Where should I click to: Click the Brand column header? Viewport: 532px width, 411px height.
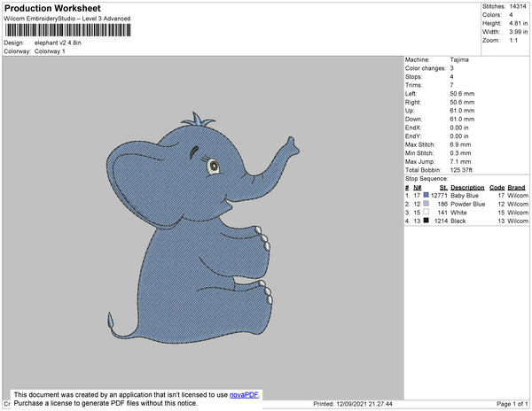518,188
